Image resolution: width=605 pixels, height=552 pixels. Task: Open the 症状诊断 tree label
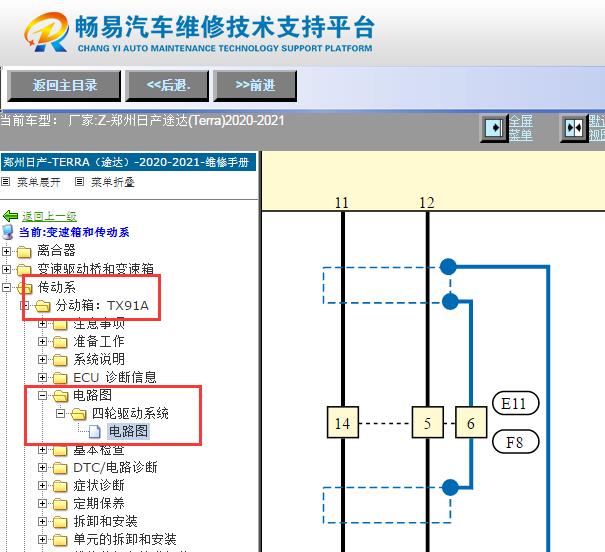[99, 485]
